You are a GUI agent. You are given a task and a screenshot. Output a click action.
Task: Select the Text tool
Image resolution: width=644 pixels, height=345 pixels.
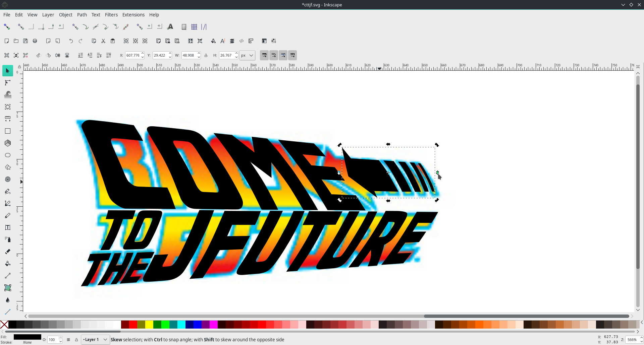tap(7, 227)
